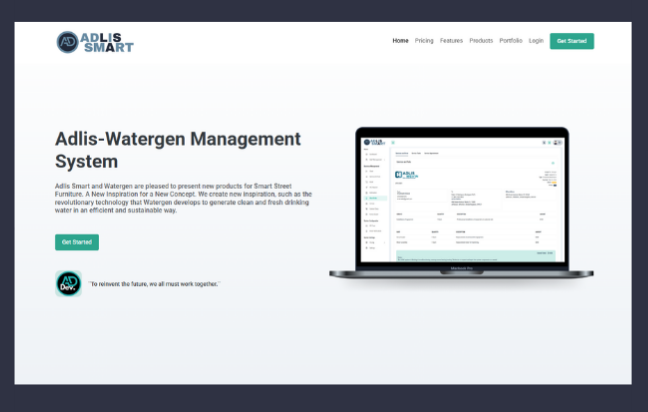Go to the Home nav item
The height and width of the screenshot is (412, 648).
[400, 41]
